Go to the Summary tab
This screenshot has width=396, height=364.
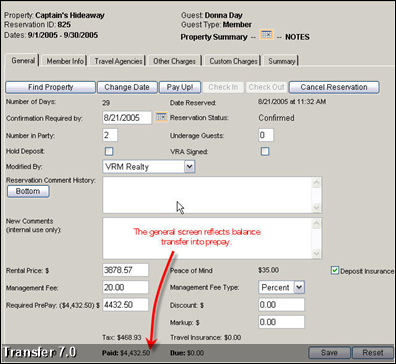point(282,61)
